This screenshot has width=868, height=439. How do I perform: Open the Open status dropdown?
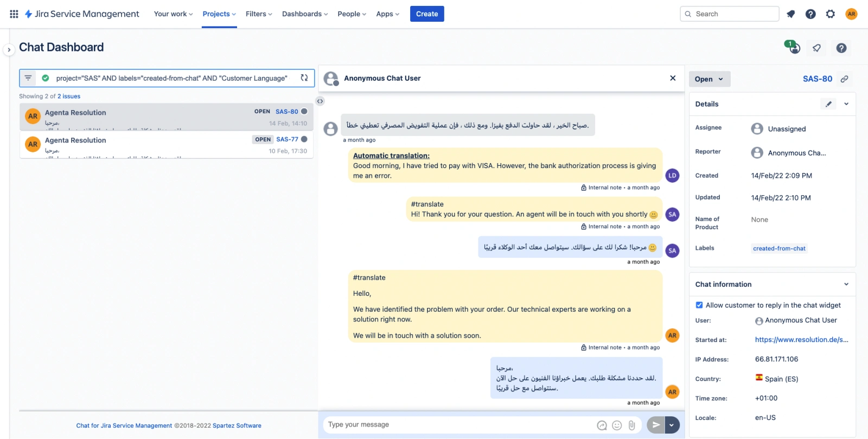709,79
